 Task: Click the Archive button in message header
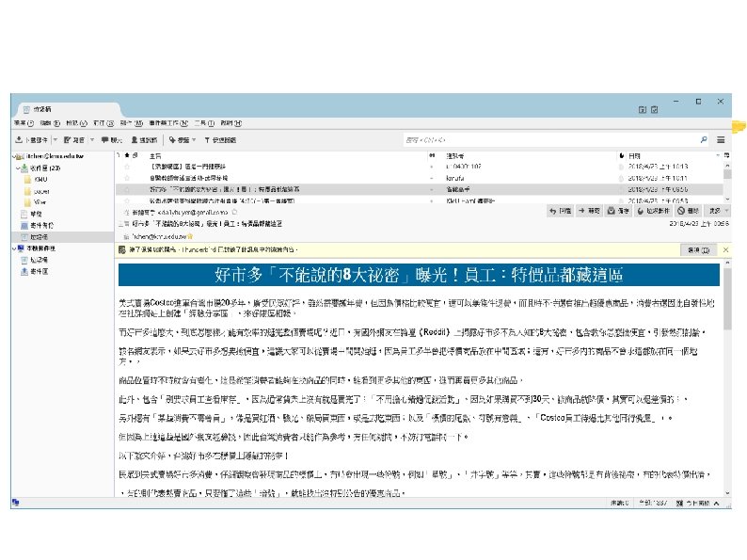(618, 211)
